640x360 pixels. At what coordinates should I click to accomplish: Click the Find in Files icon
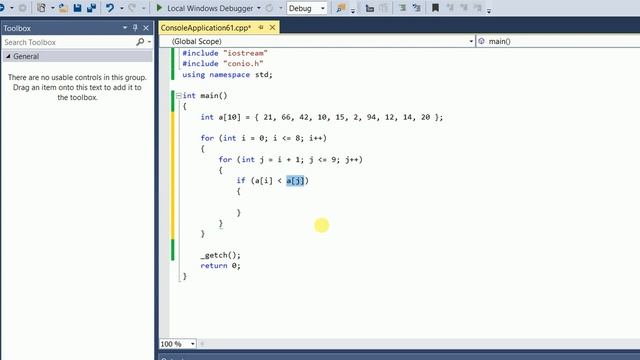(x=340, y=8)
